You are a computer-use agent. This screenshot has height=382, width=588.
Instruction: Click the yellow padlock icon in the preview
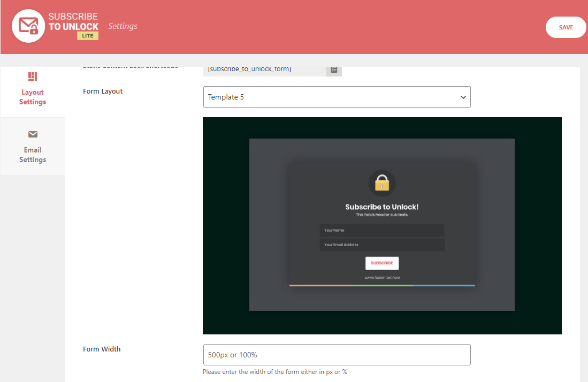pyautogui.click(x=381, y=183)
